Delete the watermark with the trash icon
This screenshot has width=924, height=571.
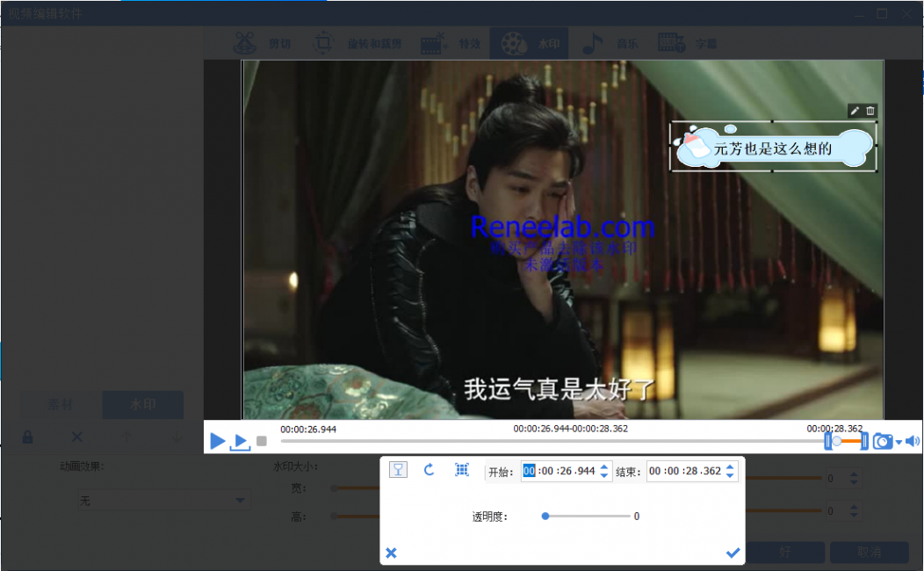[870, 111]
